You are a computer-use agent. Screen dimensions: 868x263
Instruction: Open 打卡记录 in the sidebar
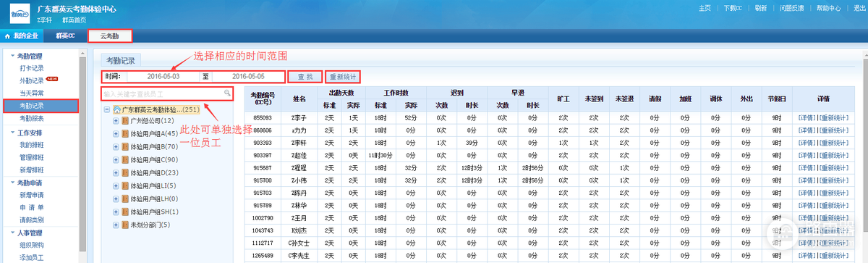click(x=32, y=68)
